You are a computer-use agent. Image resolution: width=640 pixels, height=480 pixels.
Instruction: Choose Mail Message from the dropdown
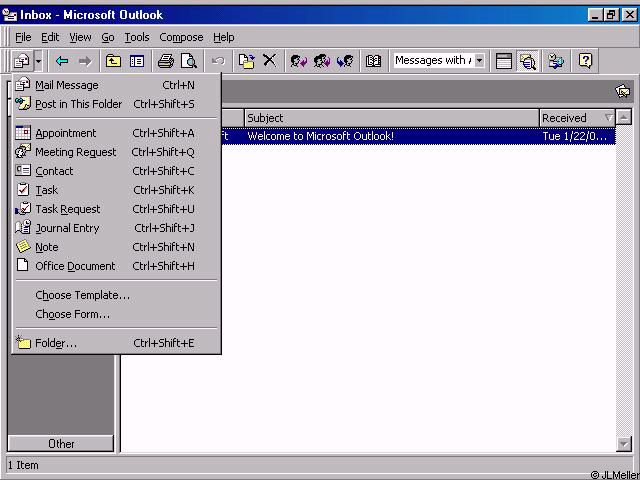pyautogui.click(x=116, y=85)
